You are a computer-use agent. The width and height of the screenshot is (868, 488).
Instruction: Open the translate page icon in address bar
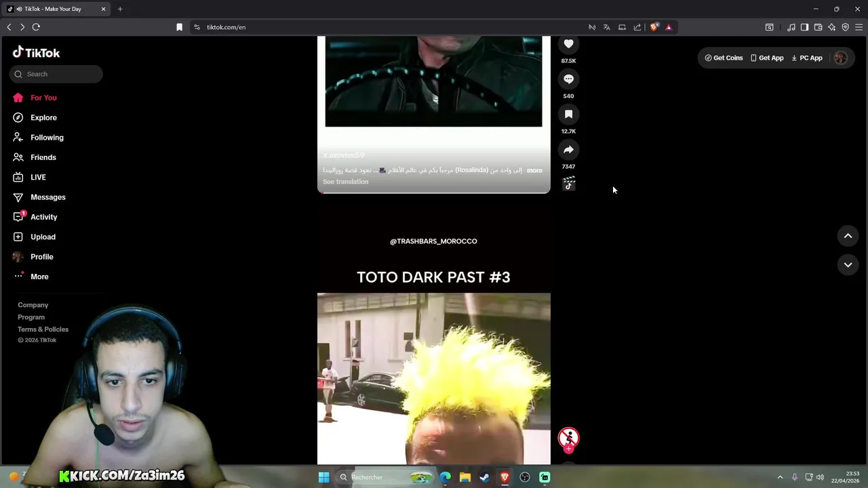point(606,27)
